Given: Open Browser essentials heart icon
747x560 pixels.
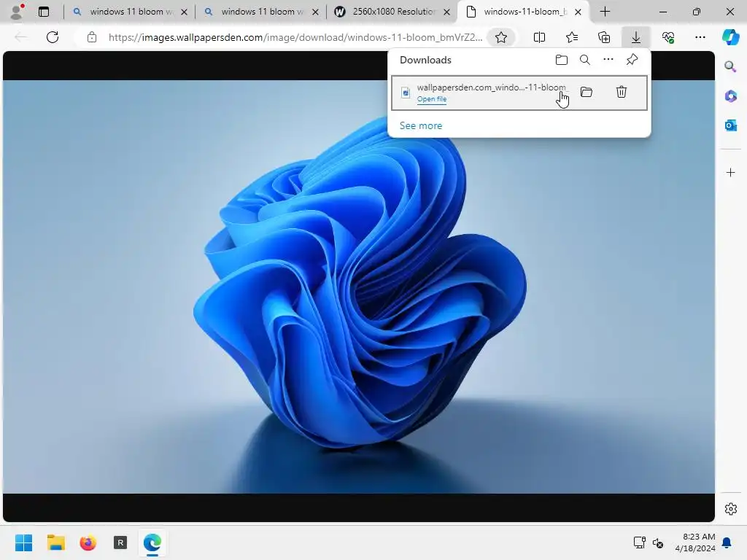Looking at the screenshot, I should (x=668, y=37).
